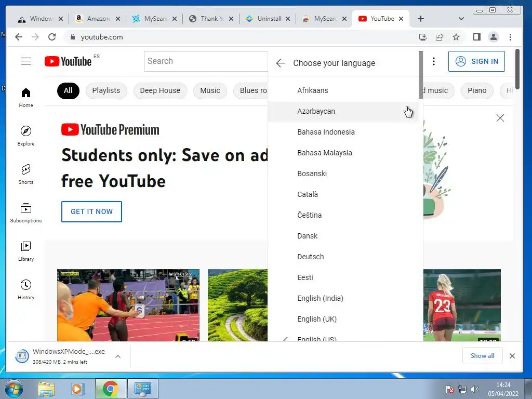Open Subscriptions in the sidebar
Screen dimensions: 532x399
tap(26, 212)
